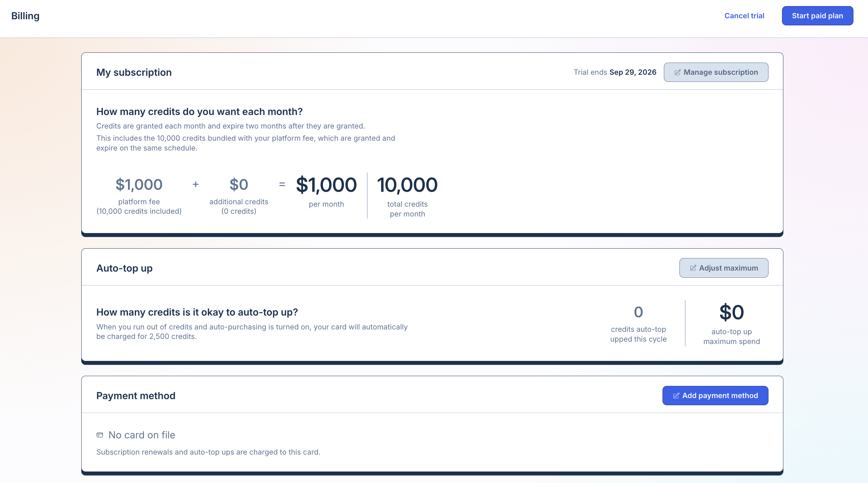The image size is (868, 483).
Task: Open the Manage subscription button
Action: (x=716, y=72)
